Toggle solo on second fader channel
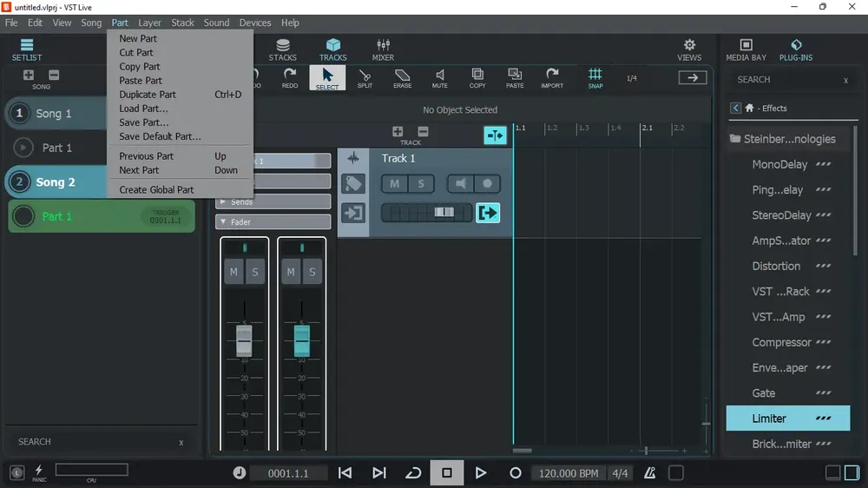 [x=312, y=272]
